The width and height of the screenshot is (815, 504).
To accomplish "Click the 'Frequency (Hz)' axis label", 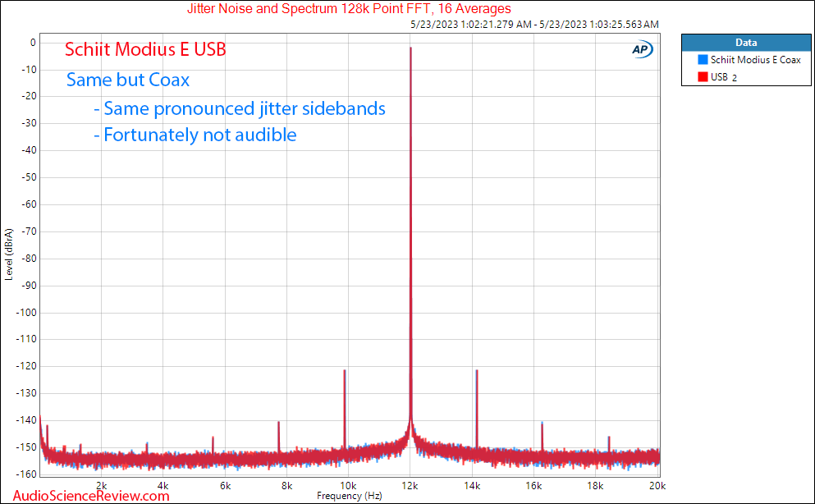I will (x=350, y=496).
